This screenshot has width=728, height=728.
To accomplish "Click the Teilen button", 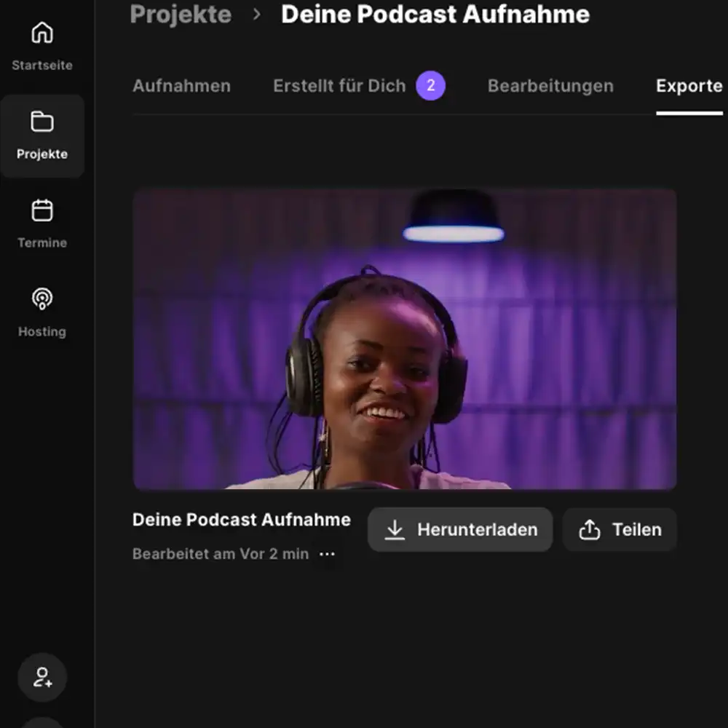I will coord(620,529).
